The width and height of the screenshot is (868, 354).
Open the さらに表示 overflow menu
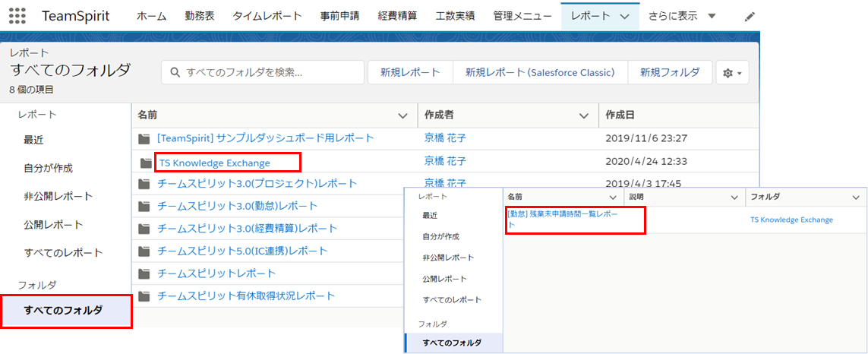[x=682, y=16]
